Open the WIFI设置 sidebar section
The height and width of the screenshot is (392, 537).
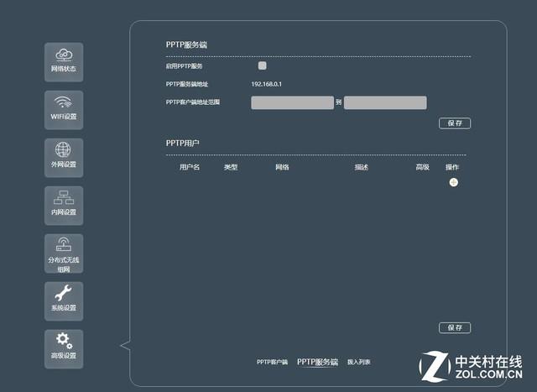(x=64, y=110)
